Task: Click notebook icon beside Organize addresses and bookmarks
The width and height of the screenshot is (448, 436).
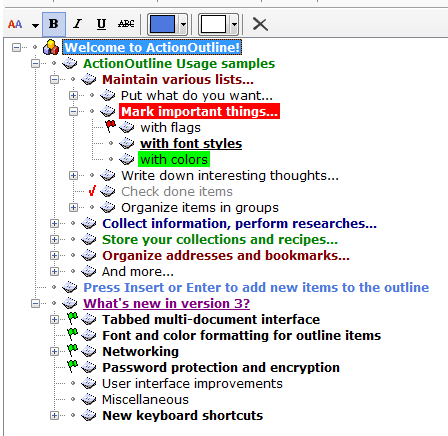Action: (x=89, y=255)
